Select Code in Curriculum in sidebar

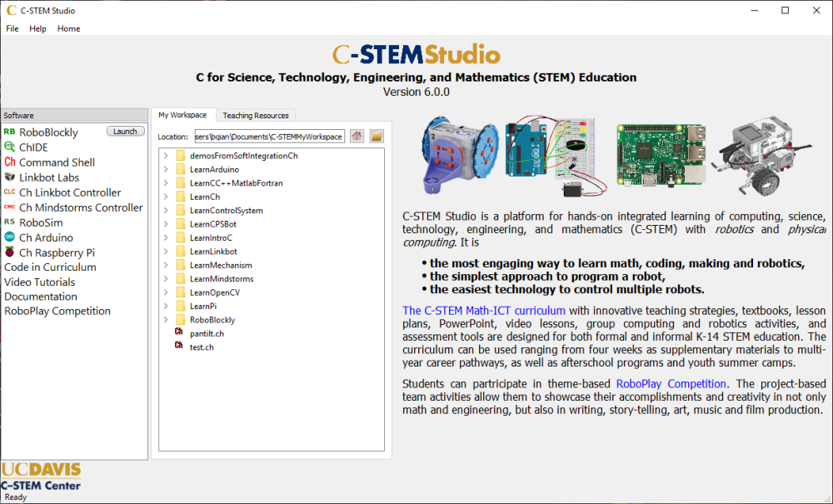pos(51,267)
